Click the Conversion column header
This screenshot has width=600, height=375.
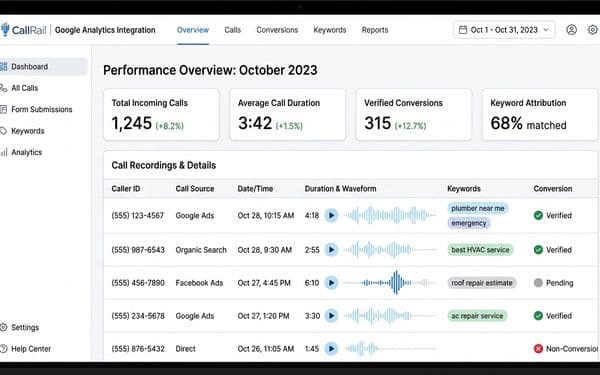(553, 189)
